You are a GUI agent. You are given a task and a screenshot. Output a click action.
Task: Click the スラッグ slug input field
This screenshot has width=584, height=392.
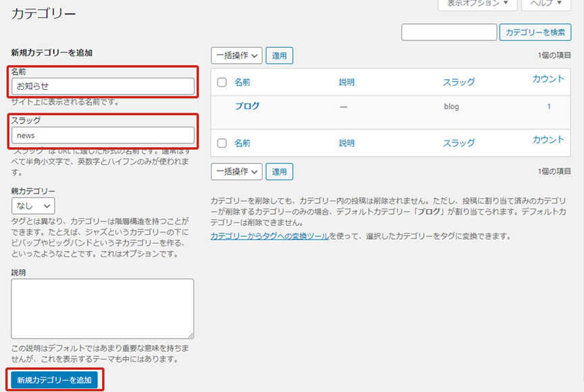(x=103, y=136)
